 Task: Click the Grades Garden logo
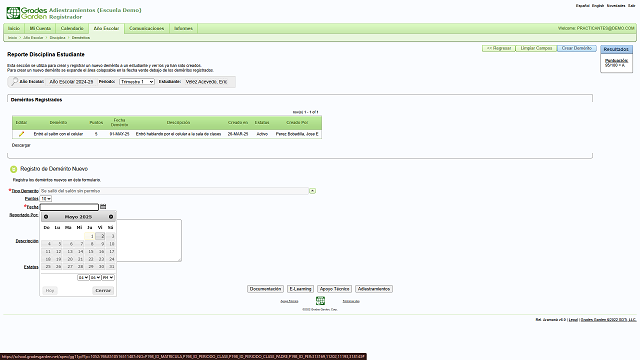click(27, 13)
